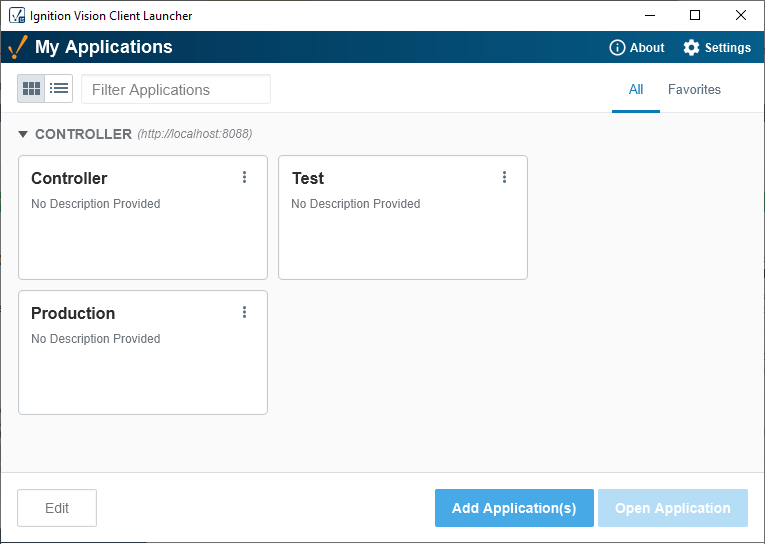Click the Ignition checkmark logo in header

click(18, 47)
